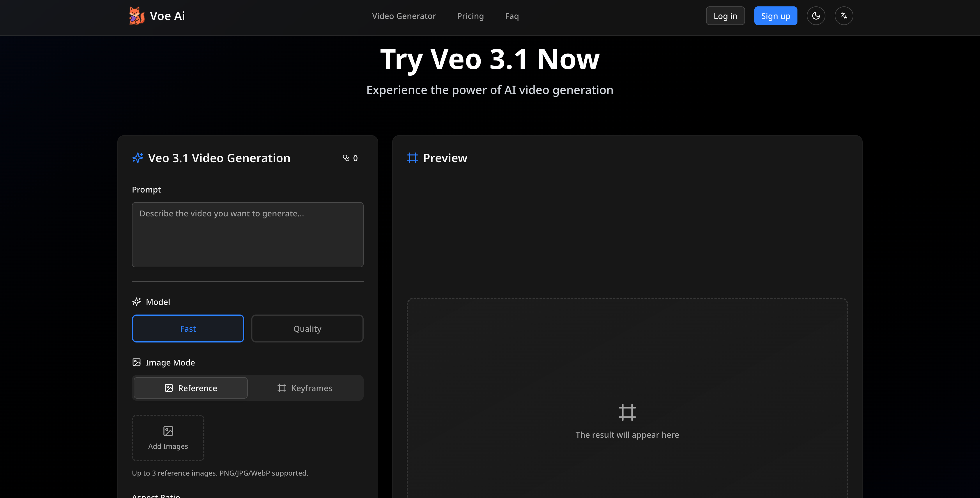This screenshot has height=498, width=980.
Task: Select the Fast model option
Action: click(188, 328)
